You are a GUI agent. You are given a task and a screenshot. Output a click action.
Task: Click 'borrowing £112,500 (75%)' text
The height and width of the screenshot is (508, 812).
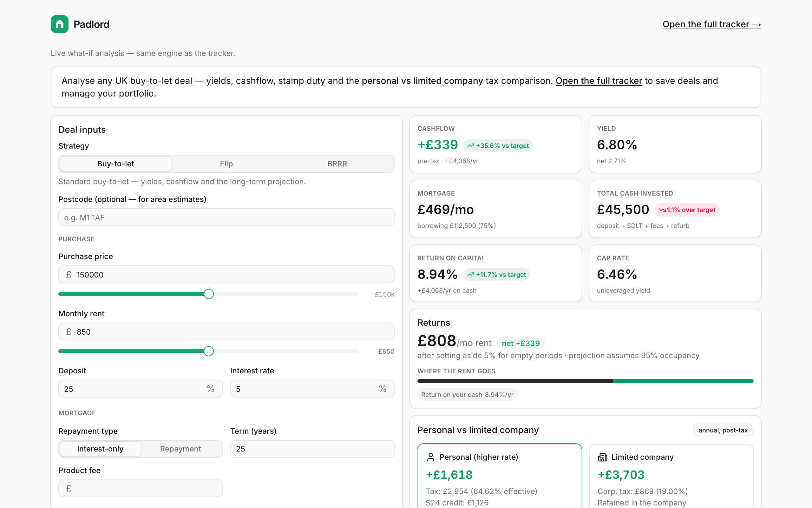pyautogui.click(x=457, y=226)
